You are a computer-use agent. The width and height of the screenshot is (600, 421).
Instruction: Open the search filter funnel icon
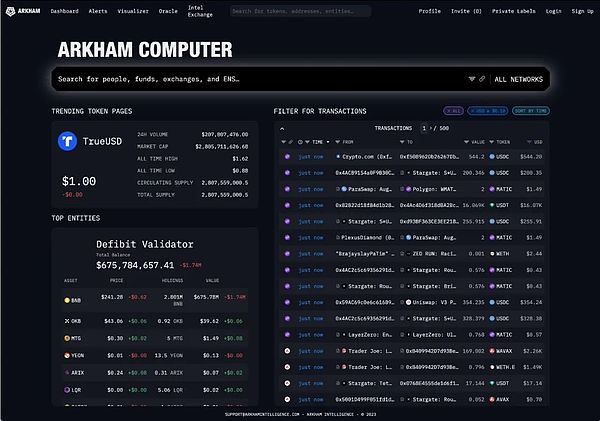point(472,79)
